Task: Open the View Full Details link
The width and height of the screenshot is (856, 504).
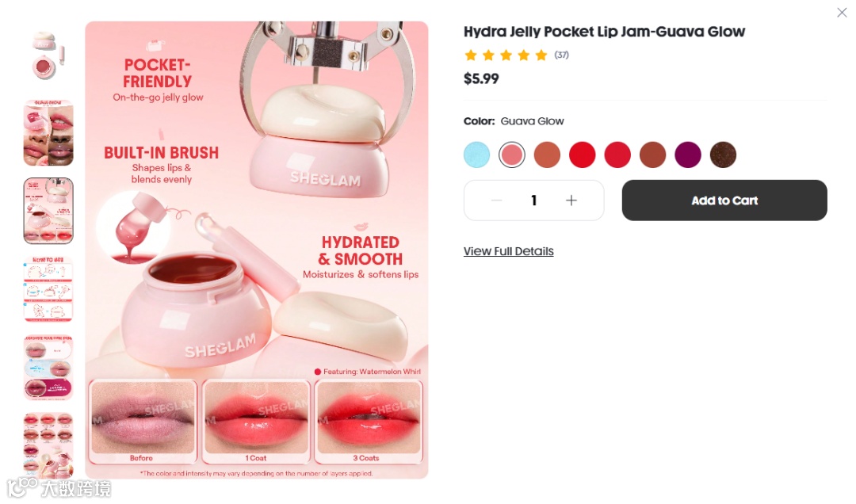Action: (x=508, y=251)
